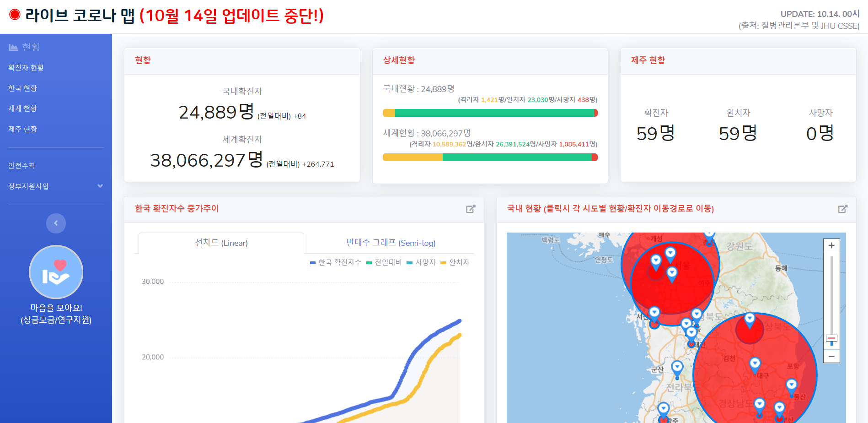The height and width of the screenshot is (423, 868).
Task: Click 세계확진자 38,066,297명 figure
Action: [207, 160]
